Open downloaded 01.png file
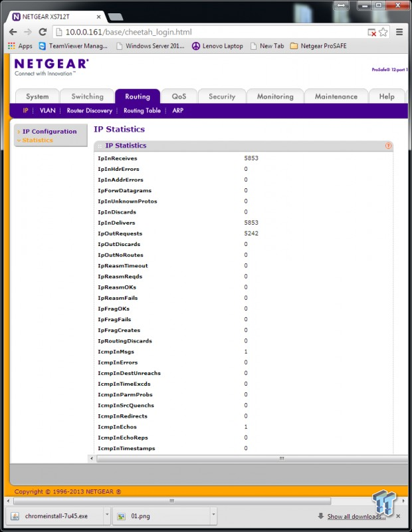The image size is (412, 532). (x=161, y=516)
